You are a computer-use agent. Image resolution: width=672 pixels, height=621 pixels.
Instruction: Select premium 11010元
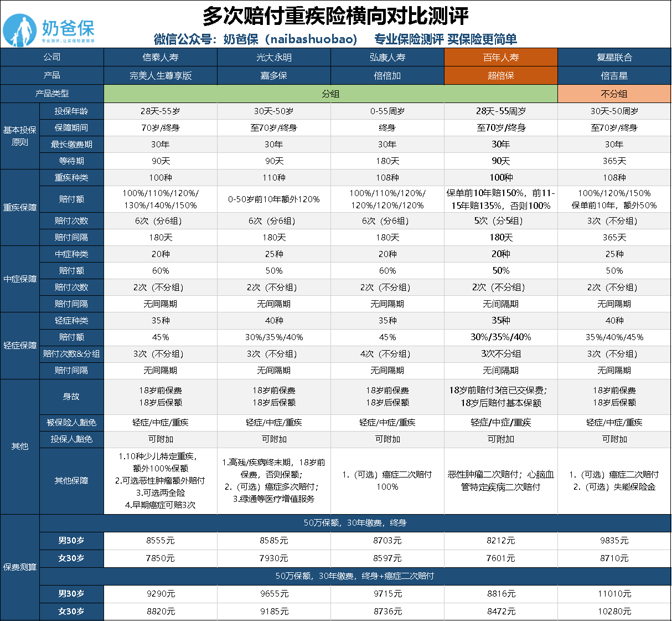coord(614,594)
